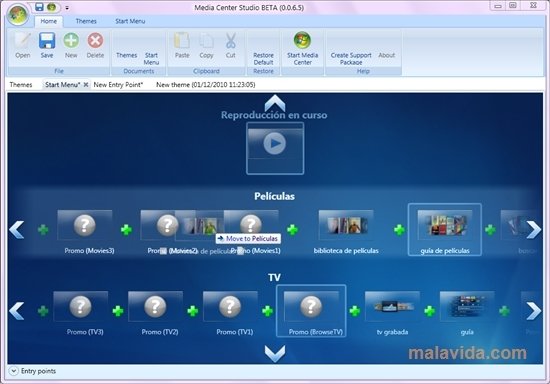Click the Cut scissors icon
550x384 pixels.
click(x=230, y=41)
